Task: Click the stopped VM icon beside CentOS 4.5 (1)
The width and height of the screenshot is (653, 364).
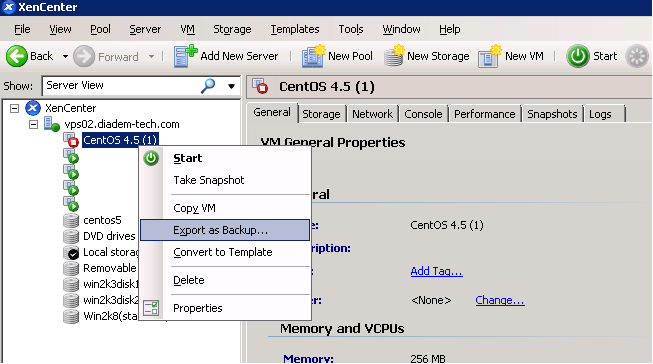Action: (71, 140)
